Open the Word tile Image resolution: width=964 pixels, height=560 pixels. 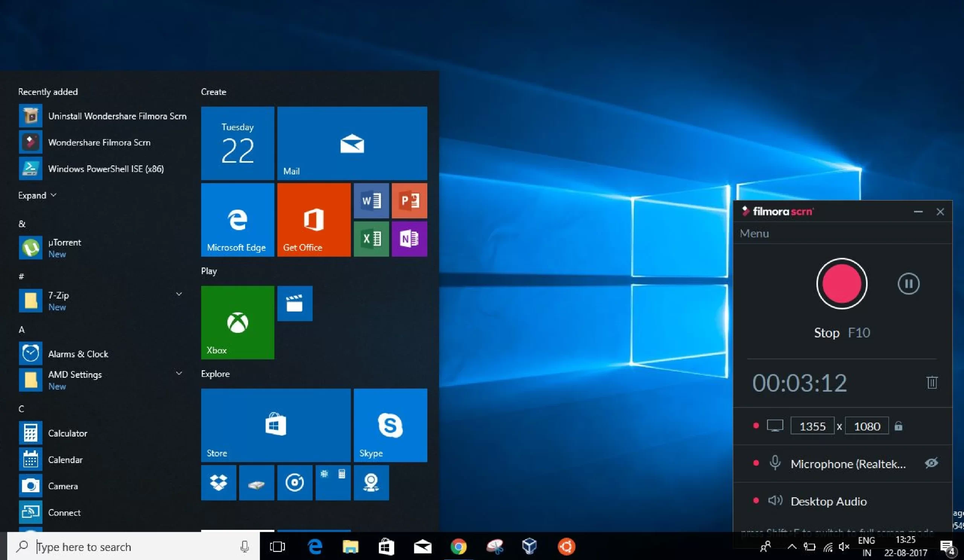pos(371,201)
